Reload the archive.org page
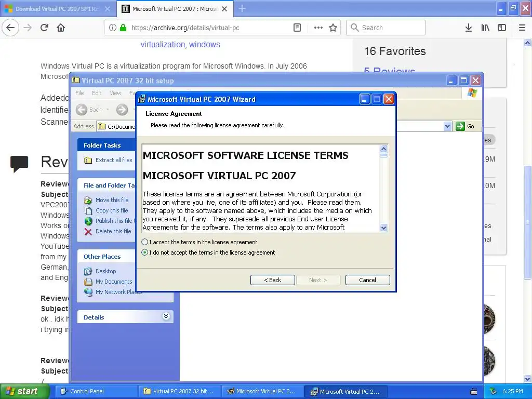 point(45,28)
